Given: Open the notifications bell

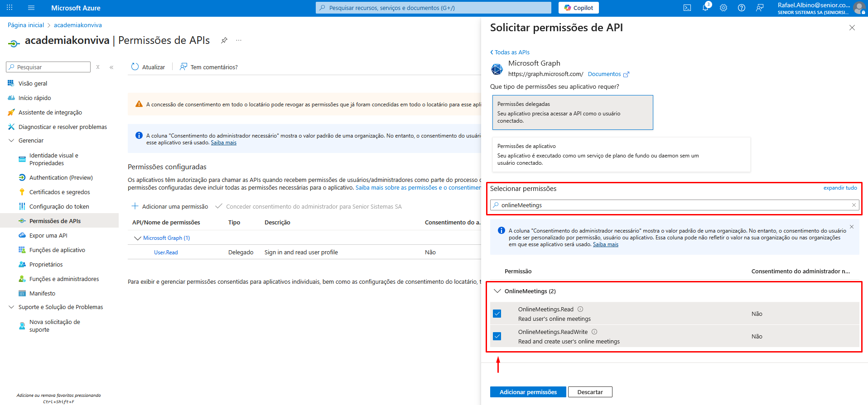Looking at the screenshot, I should [x=705, y=8].
